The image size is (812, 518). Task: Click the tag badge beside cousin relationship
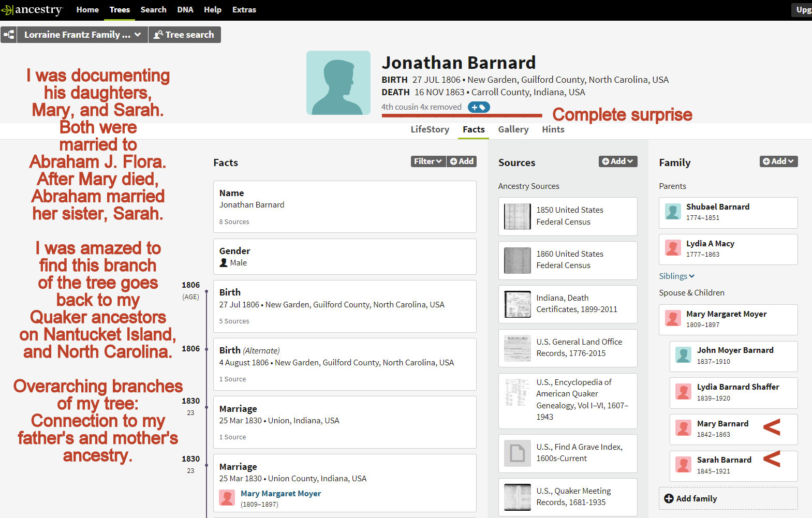pos(478,107)
